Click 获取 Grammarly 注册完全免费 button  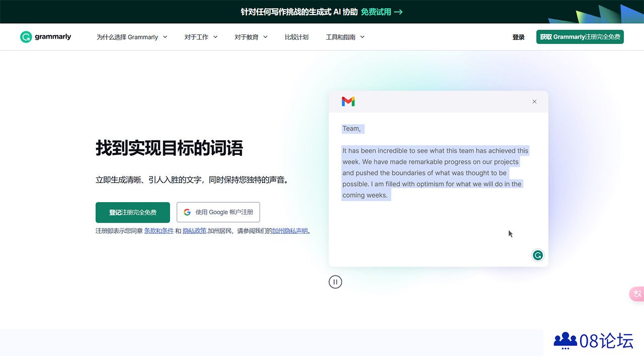coord(580,37)
